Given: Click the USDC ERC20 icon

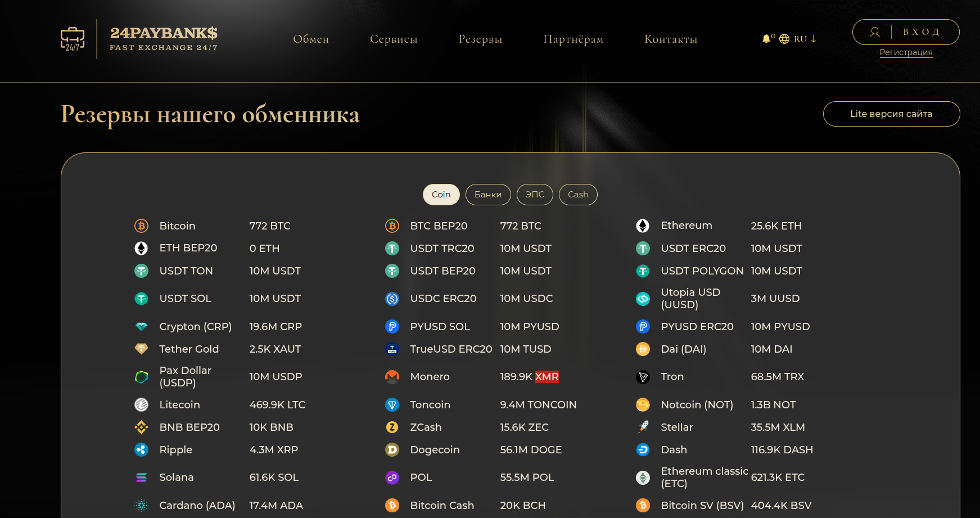Looking at the screenshot, I should pos(392,299).
